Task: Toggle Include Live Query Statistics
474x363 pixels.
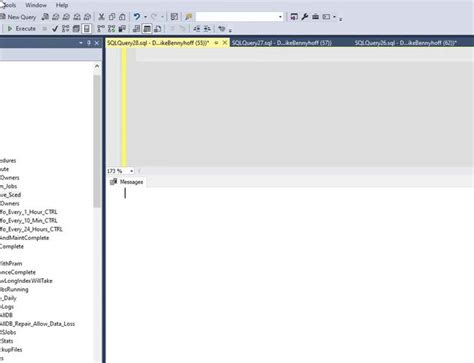Action: click(111, 29)
